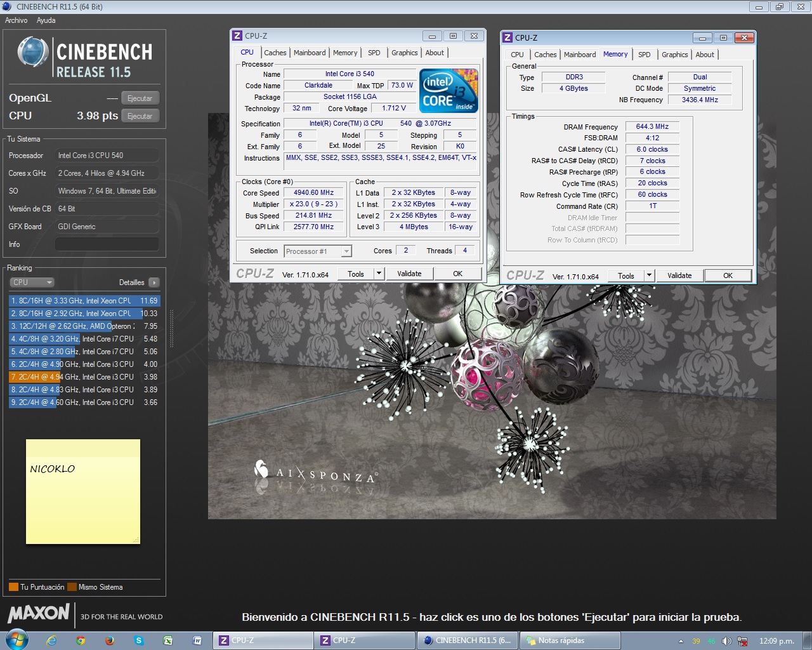812x650 pixels.
Task: Open Skype from the taskbar
Action: tap(139, 640)
